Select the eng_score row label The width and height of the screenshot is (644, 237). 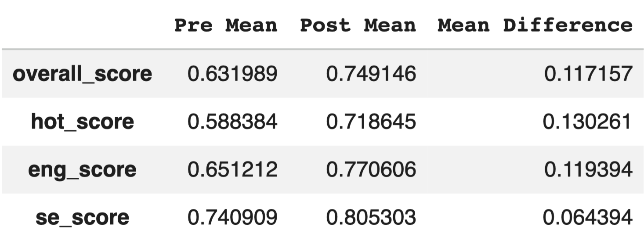[x=82, y=169]
